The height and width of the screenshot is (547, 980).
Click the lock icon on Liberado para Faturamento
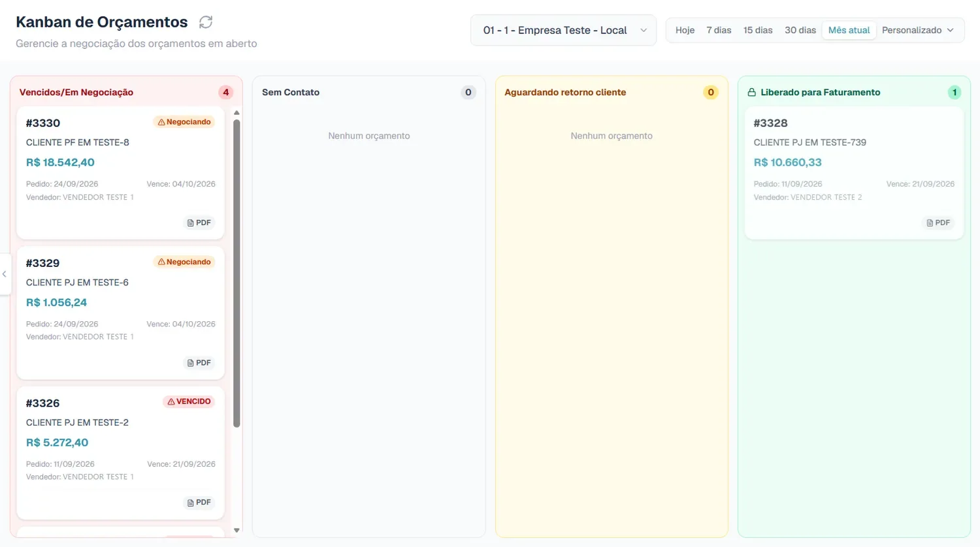[x=752, y=93]
